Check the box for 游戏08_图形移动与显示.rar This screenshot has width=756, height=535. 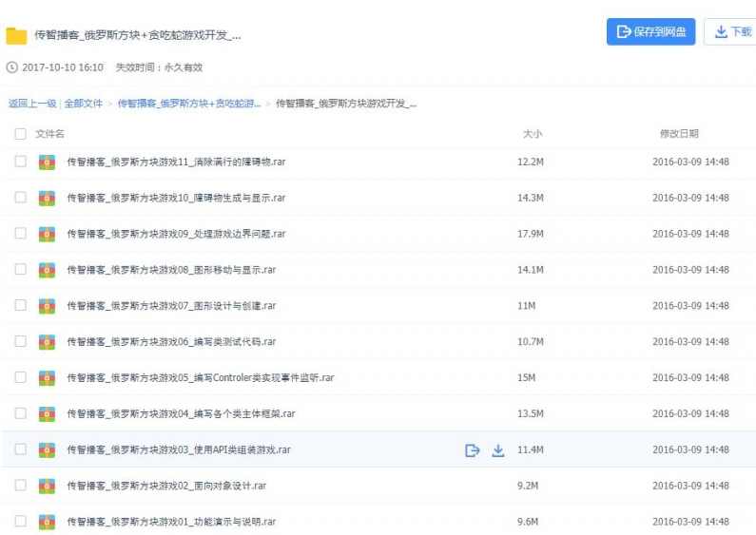20,269
